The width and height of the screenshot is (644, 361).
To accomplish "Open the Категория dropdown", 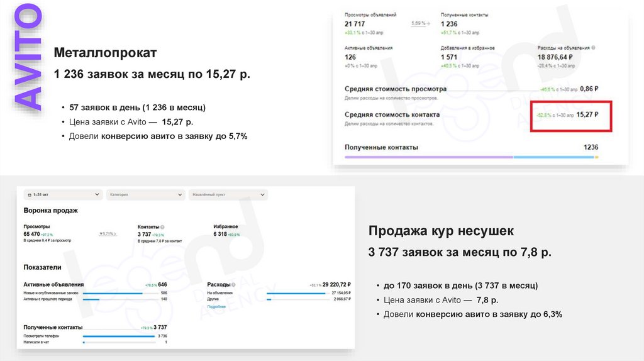I will tap(145, 195).
